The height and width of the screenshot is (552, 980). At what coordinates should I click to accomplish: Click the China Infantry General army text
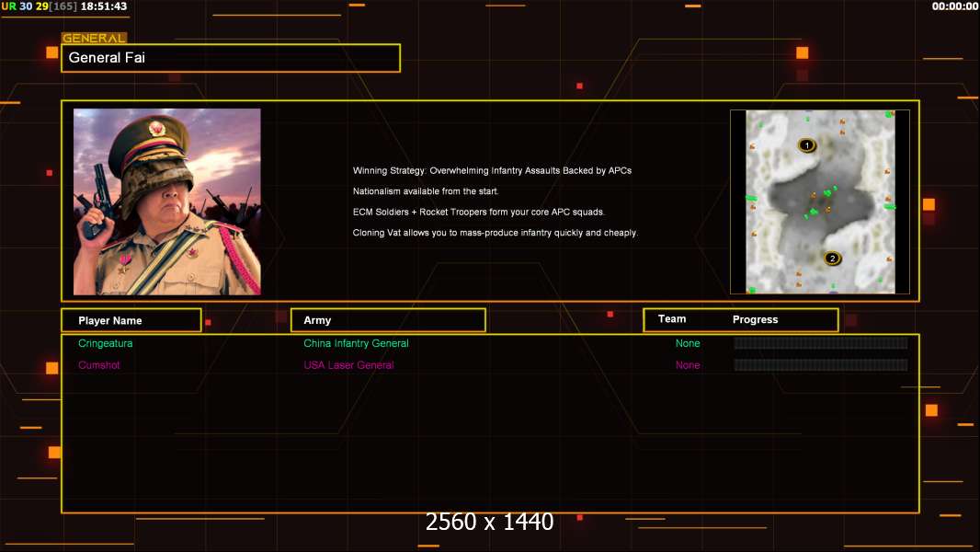(x=357, y=343)
